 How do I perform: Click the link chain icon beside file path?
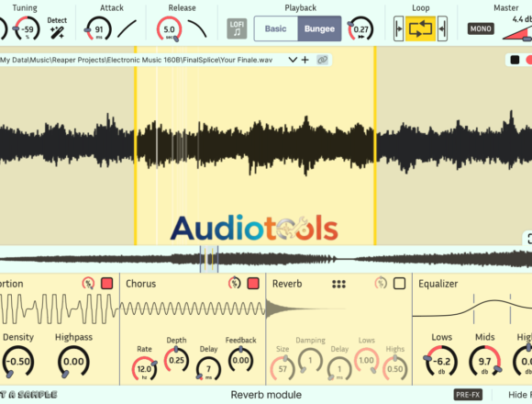pos(322,60)
